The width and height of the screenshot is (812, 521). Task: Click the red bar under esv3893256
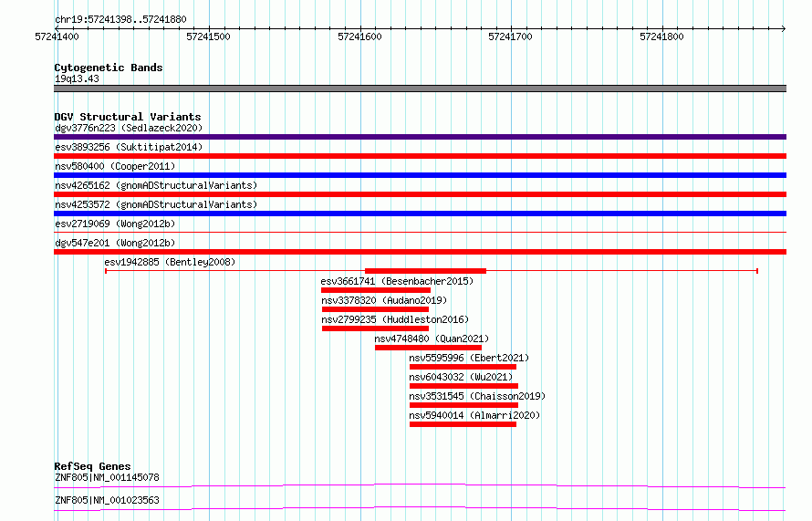[x=420, y=156]
